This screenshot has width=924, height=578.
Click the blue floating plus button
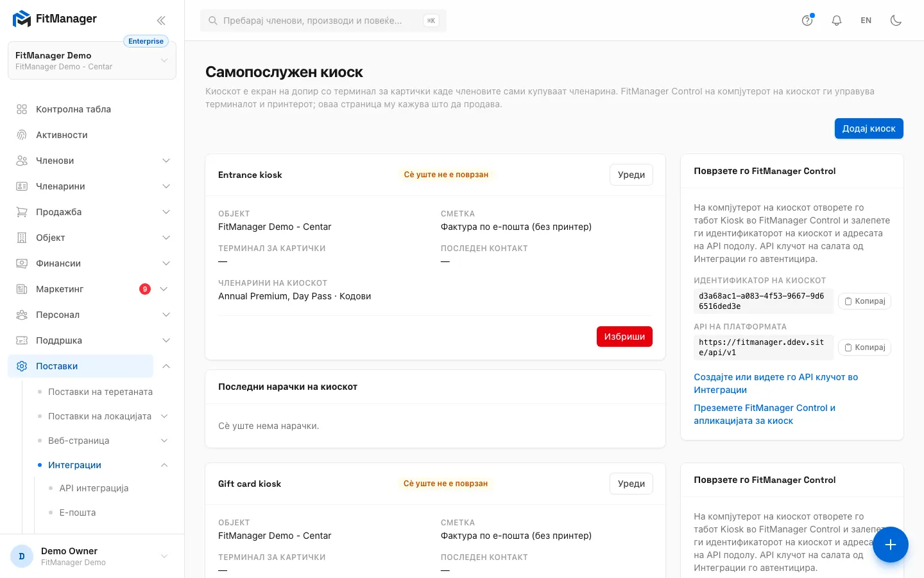[x=890, y=545]
